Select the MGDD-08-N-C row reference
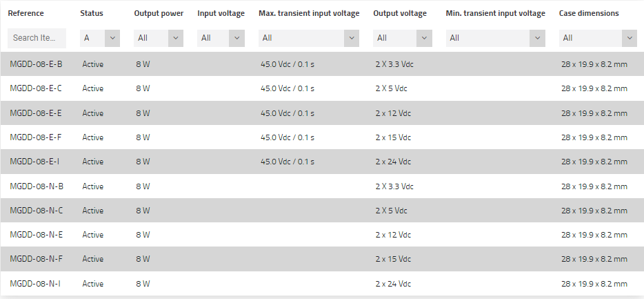Image resolution: width=644 pixels, height=299 pixels. click(37, 211)
